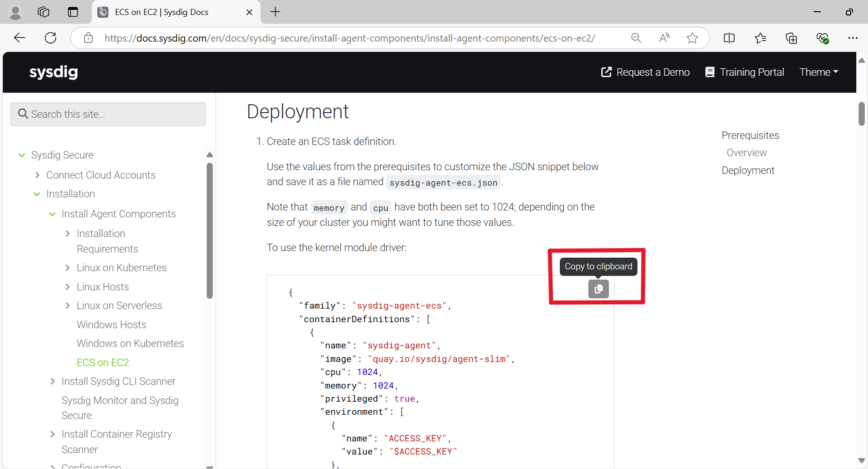The width and height of the screenshot is (868, 469).
Task: Expand Install Sysdig CLI Scanner chevron
Action: pos(52,381)
